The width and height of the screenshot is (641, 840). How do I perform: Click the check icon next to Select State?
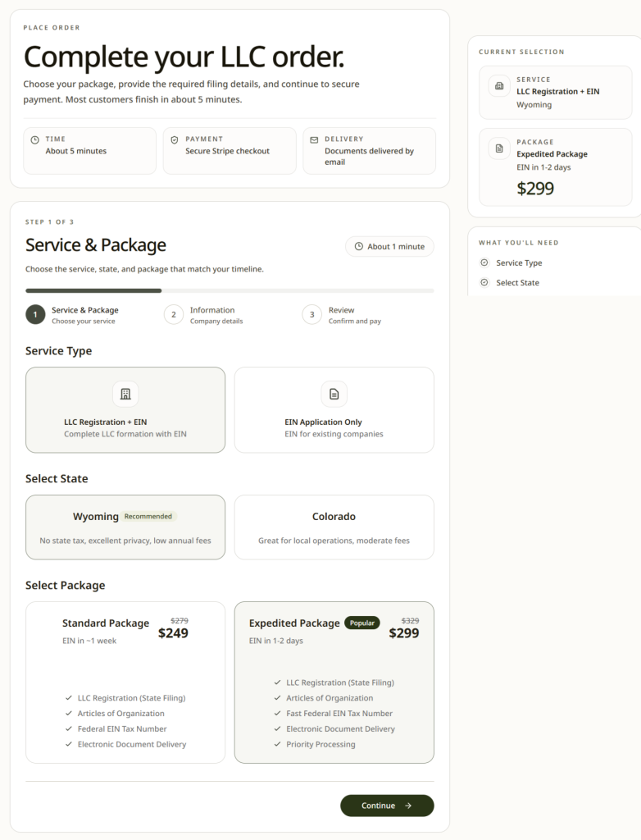click(x=484, y=283)
